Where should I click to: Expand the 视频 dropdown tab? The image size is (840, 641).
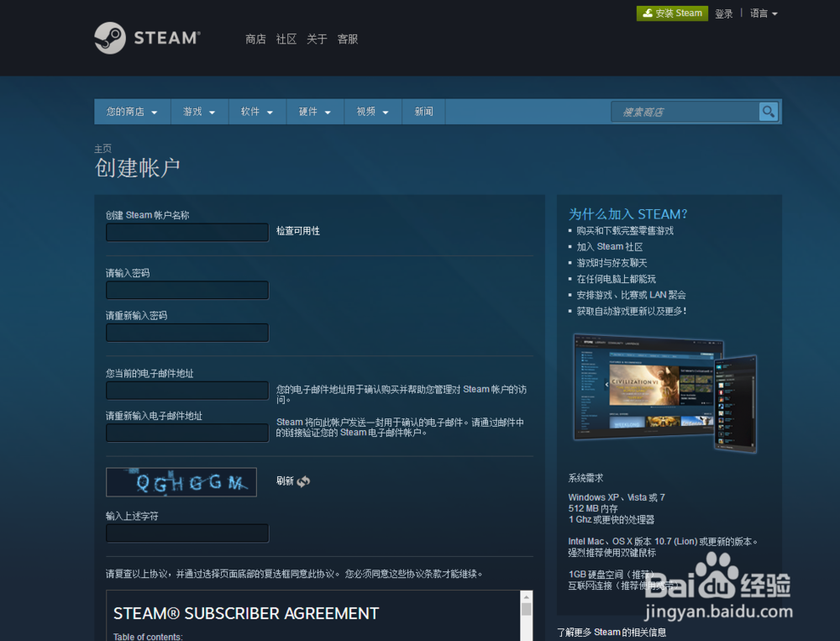[x=373, y=112]
